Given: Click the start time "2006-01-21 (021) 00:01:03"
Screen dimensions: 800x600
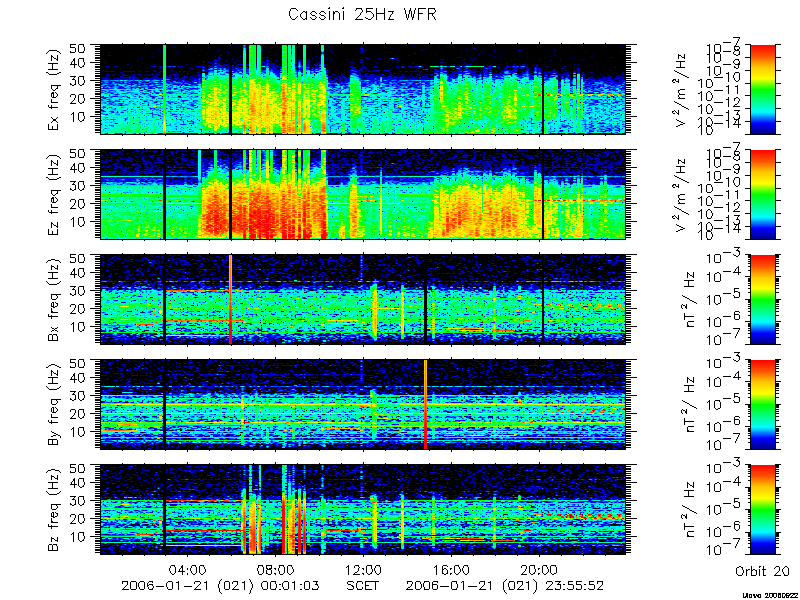Looking at the screenshot, I should (x=220, y=586).
